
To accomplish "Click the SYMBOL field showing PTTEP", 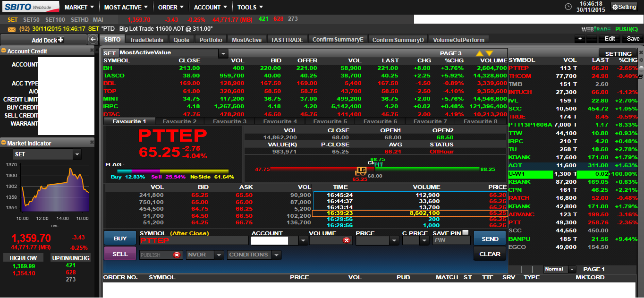I will [195, 241].
